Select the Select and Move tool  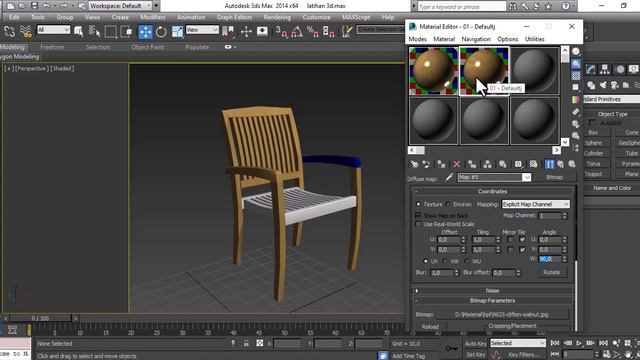pyautogui.click(x=145, y=32)
